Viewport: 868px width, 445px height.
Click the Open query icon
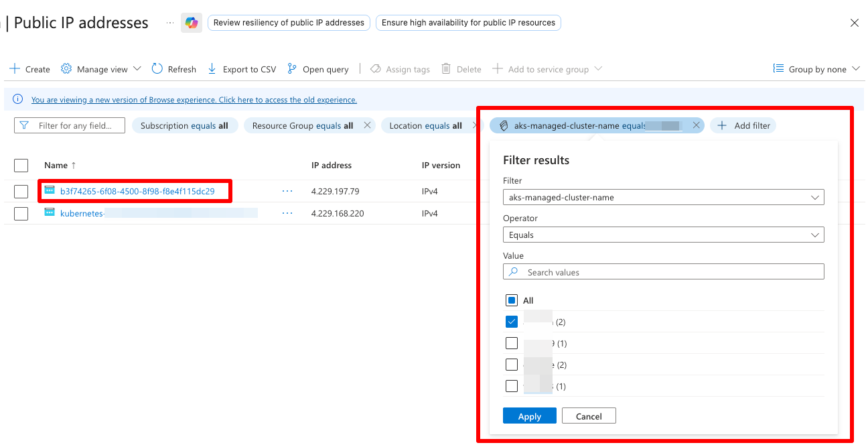291,68
